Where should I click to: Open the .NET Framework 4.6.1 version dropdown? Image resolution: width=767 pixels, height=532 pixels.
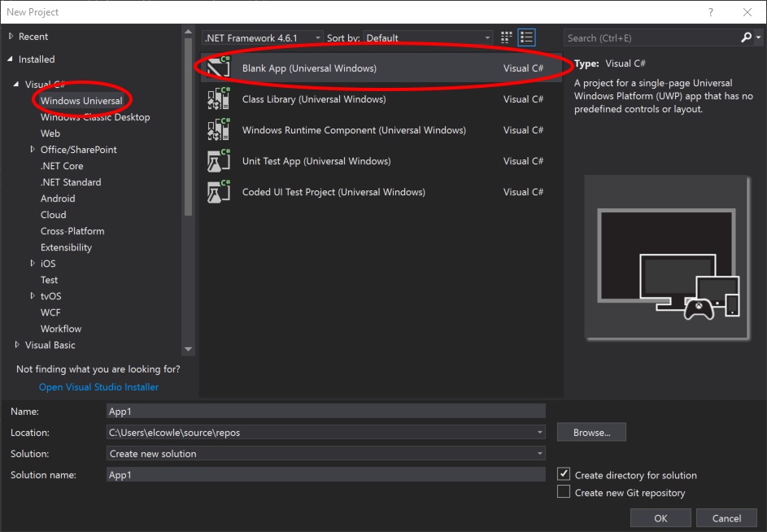[x=317, y=37]
